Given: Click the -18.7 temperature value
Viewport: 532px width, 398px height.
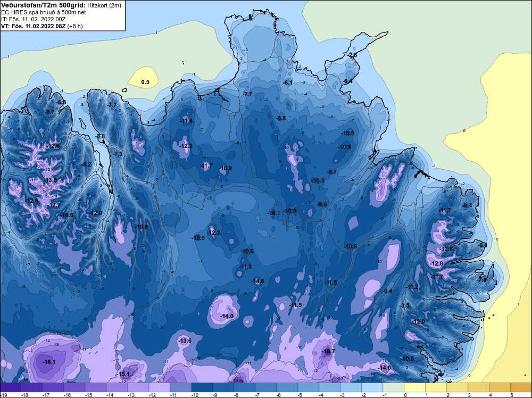Looking at the screenshot, I should [328, 351].
